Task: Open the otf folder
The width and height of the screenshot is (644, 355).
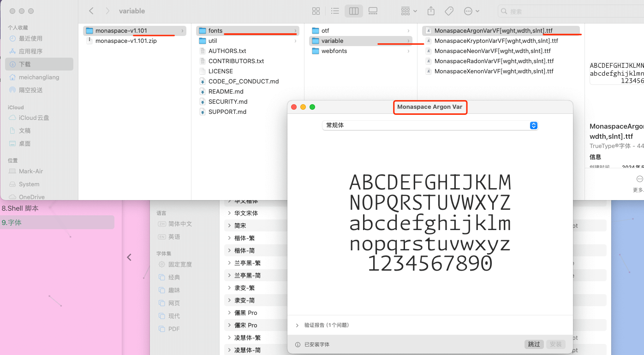Action: point(361,30)
